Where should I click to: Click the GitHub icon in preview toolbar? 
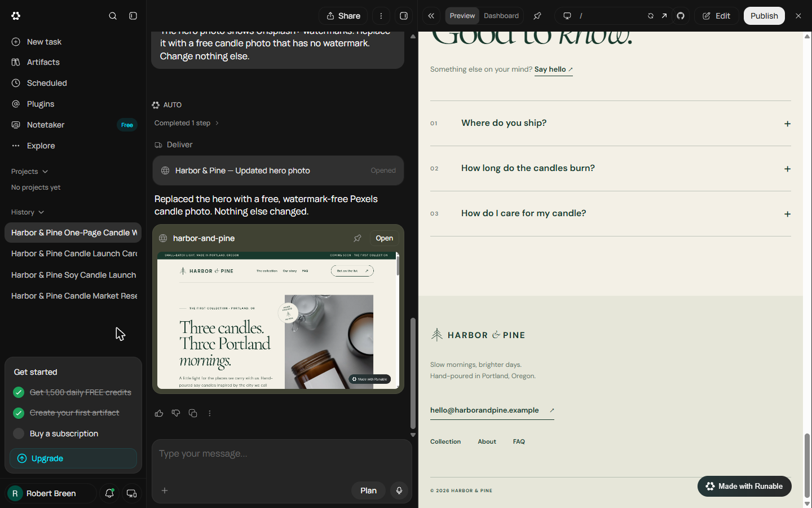click(681, 16)
